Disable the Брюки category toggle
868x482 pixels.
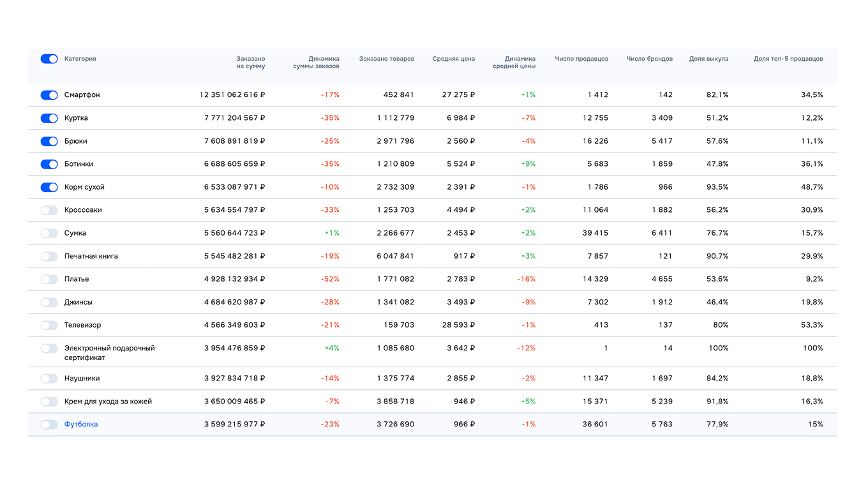(49, 141)
